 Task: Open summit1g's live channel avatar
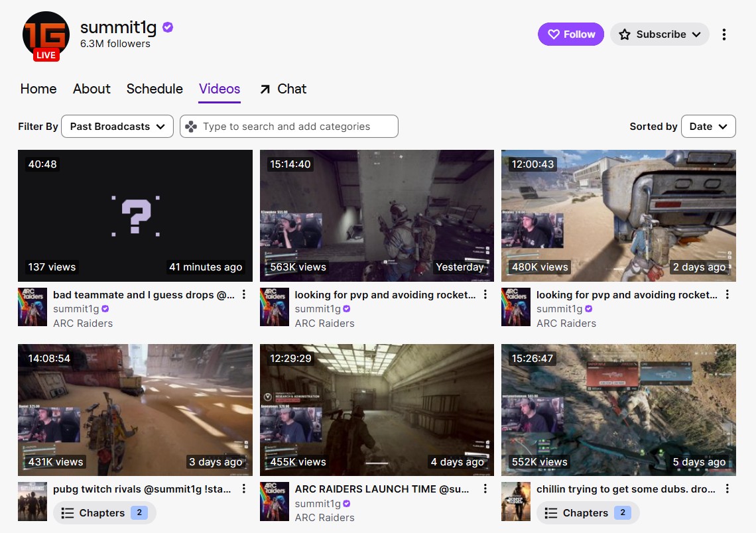click(46, 35)
